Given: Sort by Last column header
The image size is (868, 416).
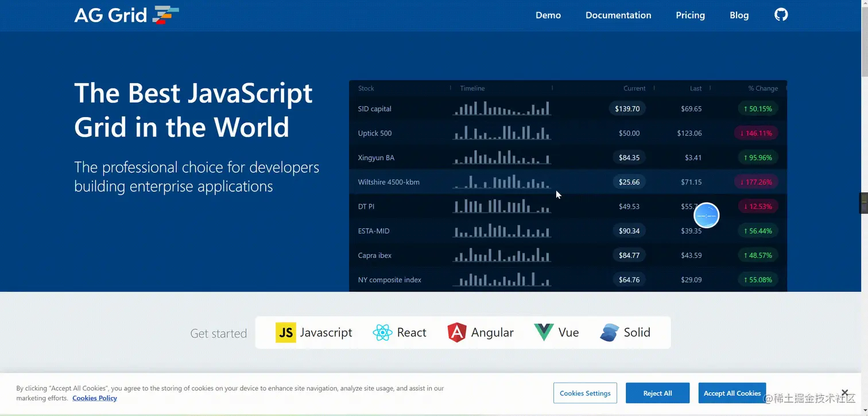Looking at the screenshot, I should [x=696, y=88].
